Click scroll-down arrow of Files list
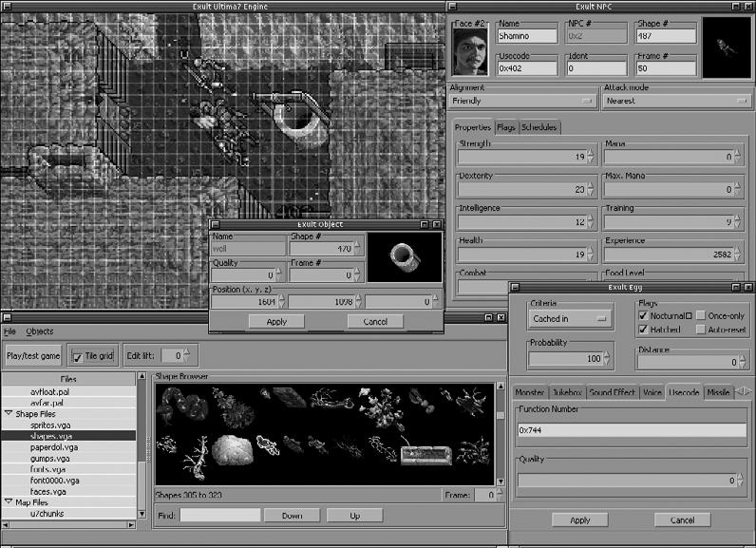 [142, 514]
